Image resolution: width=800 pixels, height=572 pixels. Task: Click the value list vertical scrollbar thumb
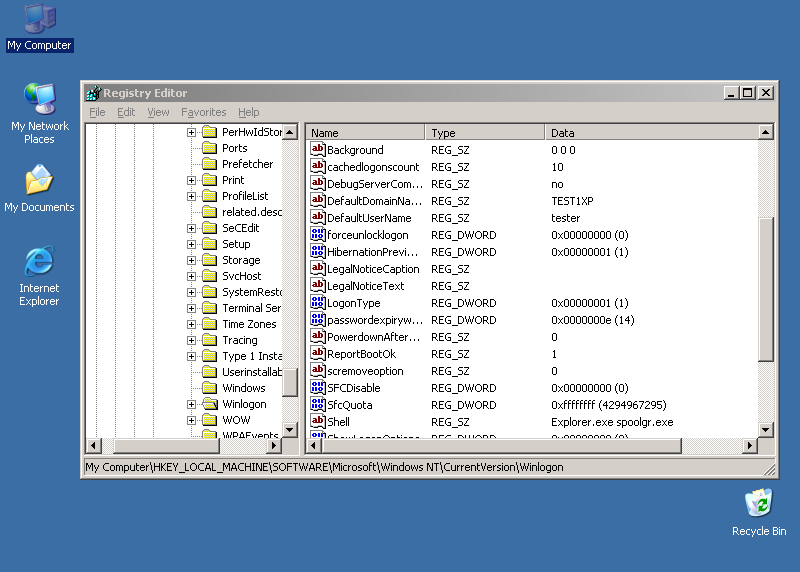coord(765,289)
